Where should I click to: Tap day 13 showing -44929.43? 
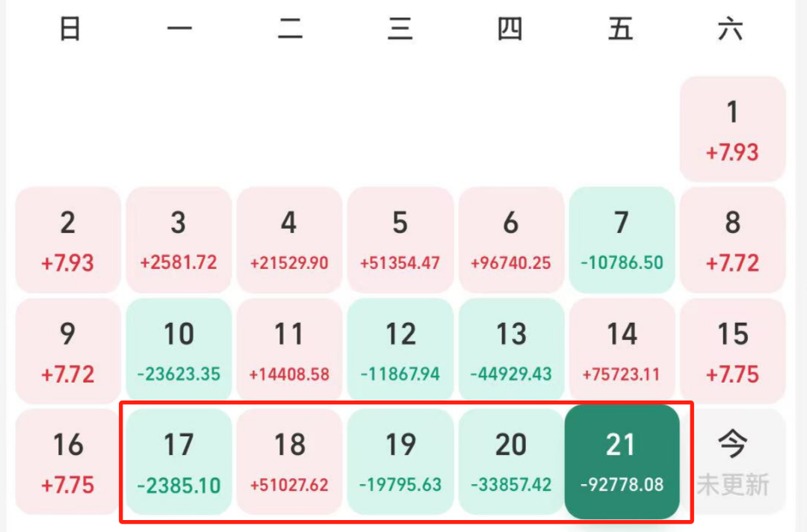(x=511, y=351)
